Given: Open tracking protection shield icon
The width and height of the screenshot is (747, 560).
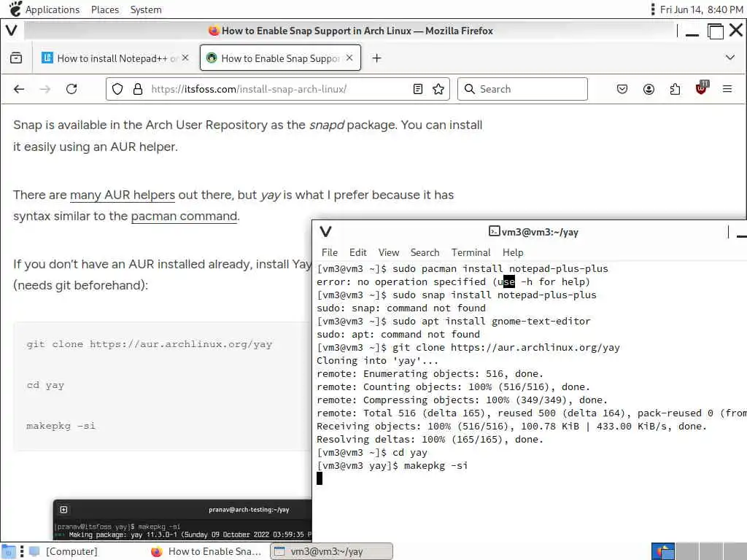Looking at the screenshot, I should (x=117, y=89).
